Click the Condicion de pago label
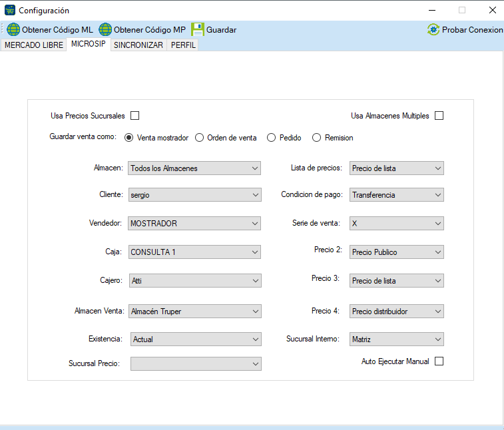 tap(312, 194)
